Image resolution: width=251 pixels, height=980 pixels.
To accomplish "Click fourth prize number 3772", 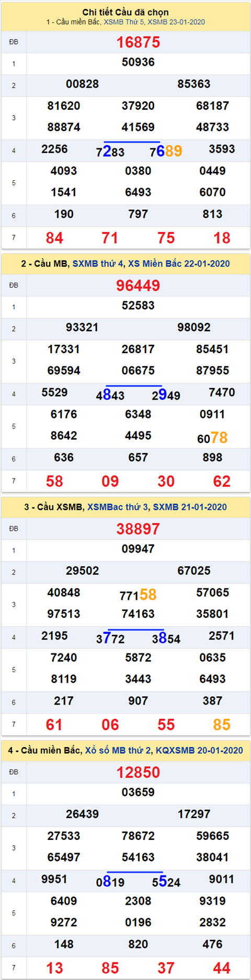I will pos(110,638).
